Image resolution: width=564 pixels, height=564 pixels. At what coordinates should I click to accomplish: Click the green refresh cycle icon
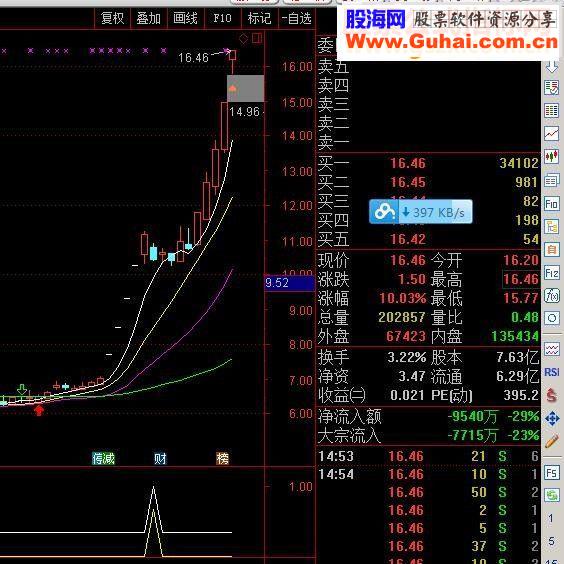click(552, 495)
